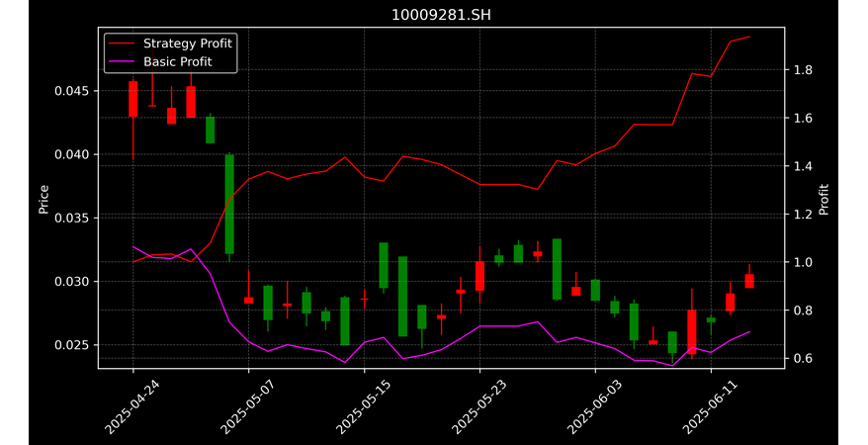Click the 2025-04-24 date label
Screen dimensions: 868x445
click(x=132, y=407)
